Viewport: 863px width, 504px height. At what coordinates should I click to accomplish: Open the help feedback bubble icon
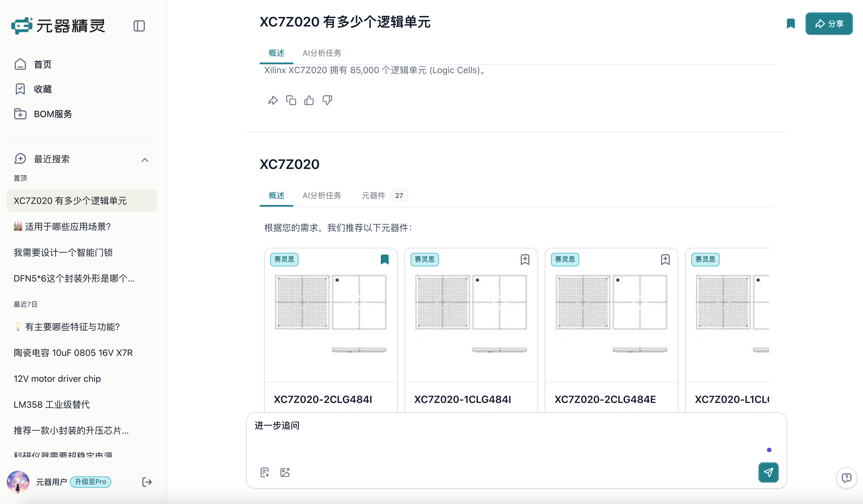click(x=846, y=478)
